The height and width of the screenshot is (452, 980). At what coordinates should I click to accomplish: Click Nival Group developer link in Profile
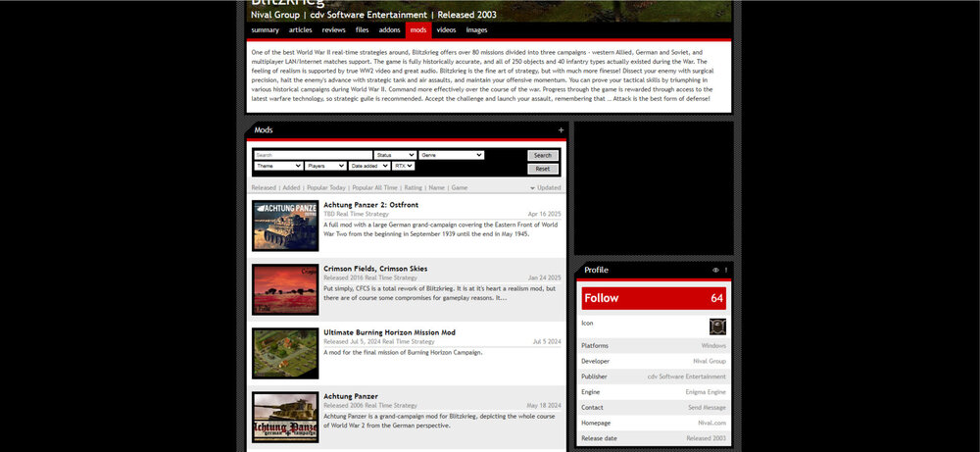point(710,362)
